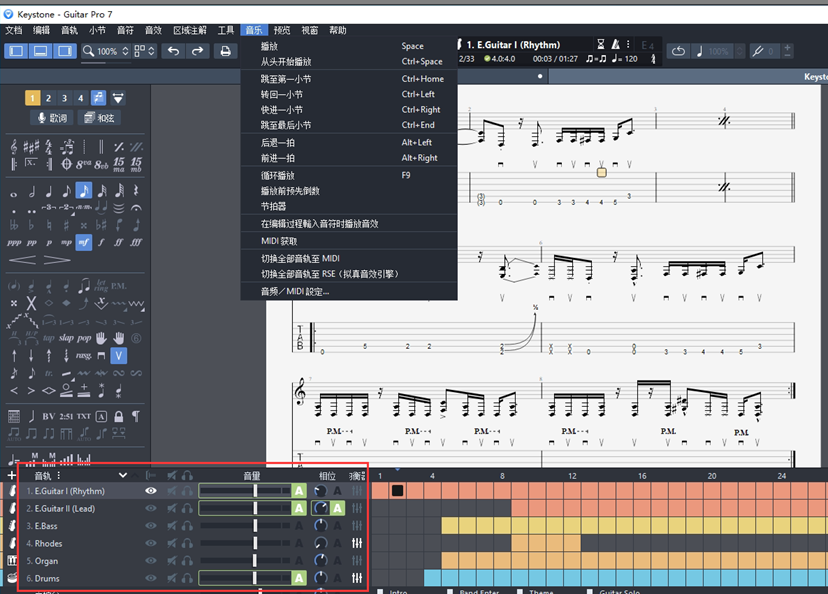Toggle visibility of E.Guitar II (Lead) track
828x594 pixels.
[x=151, y=509]
